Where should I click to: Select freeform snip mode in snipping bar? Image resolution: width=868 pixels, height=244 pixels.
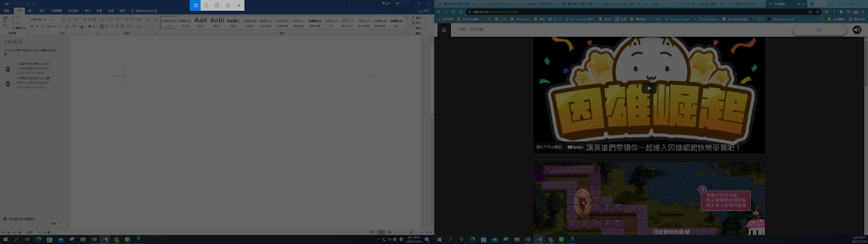click(x=206, y=5)
